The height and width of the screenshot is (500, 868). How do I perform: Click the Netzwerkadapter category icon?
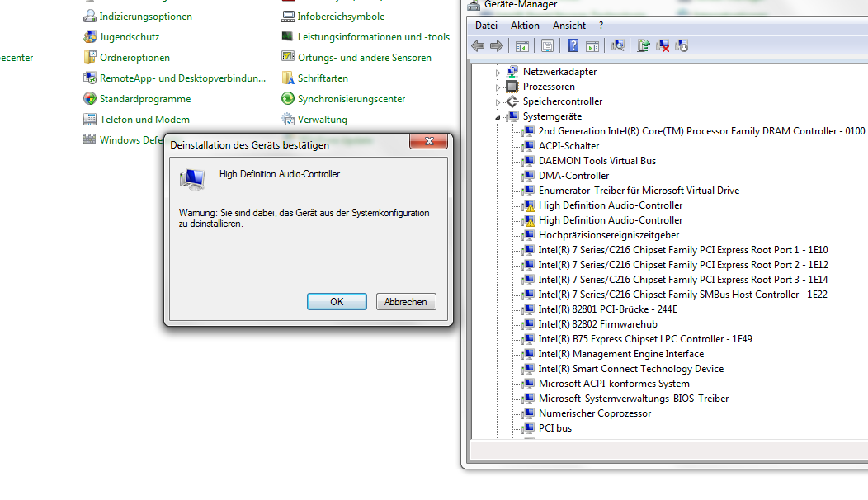512,72
